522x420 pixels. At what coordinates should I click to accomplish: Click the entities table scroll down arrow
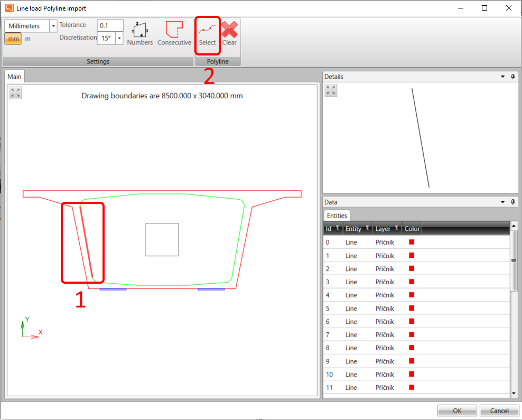(514, 394)
